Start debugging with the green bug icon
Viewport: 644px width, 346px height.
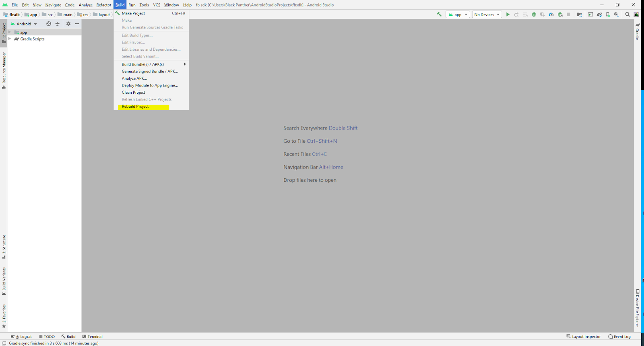click(534, 14)
